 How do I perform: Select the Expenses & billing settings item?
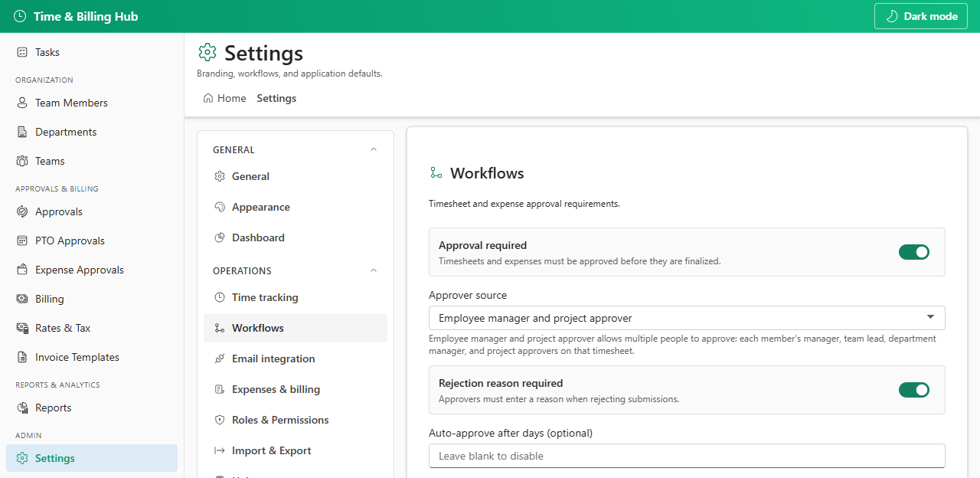click(x=296, y=389)
